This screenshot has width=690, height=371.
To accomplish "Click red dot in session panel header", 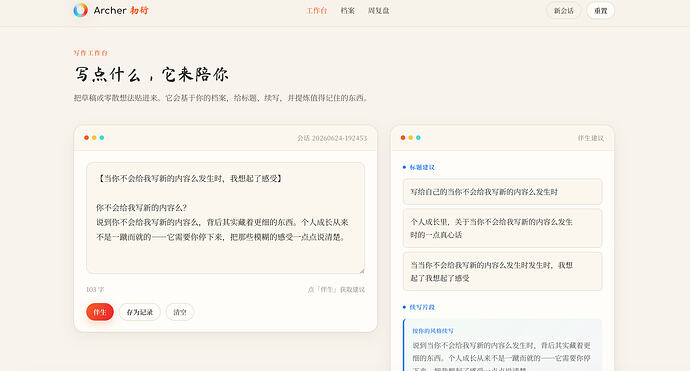I will tap(86, 138).
